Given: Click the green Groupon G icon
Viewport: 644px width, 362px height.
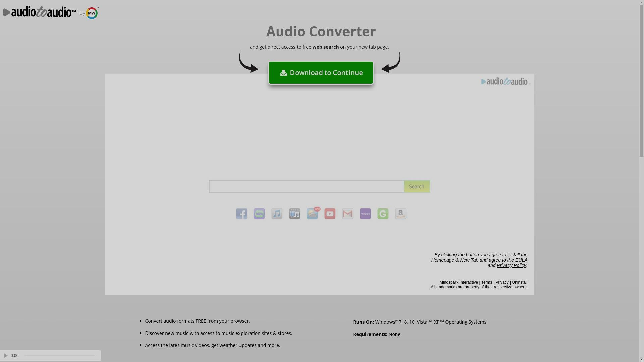Looking at the screenshot, I should coord(383,214).
